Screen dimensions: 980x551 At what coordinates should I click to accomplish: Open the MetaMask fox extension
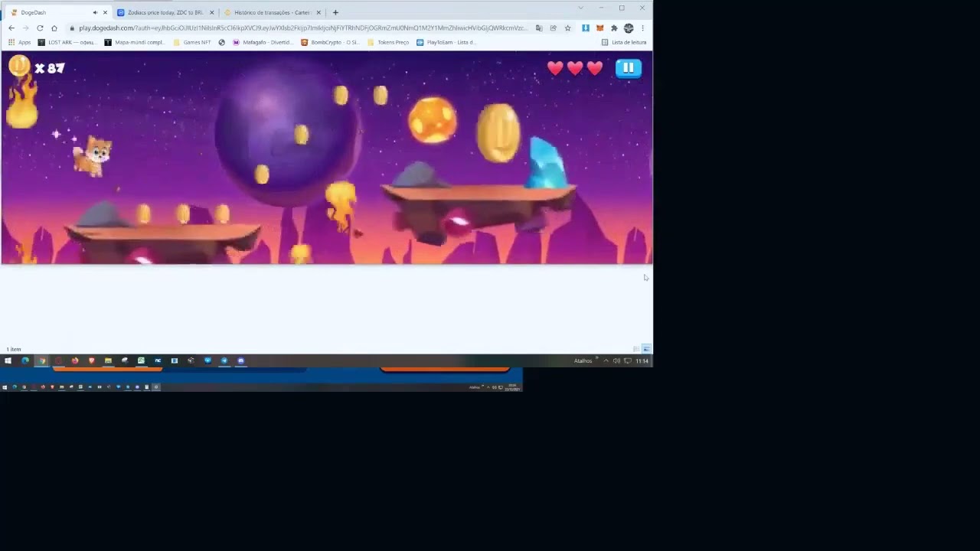click(x=599, y=28)
